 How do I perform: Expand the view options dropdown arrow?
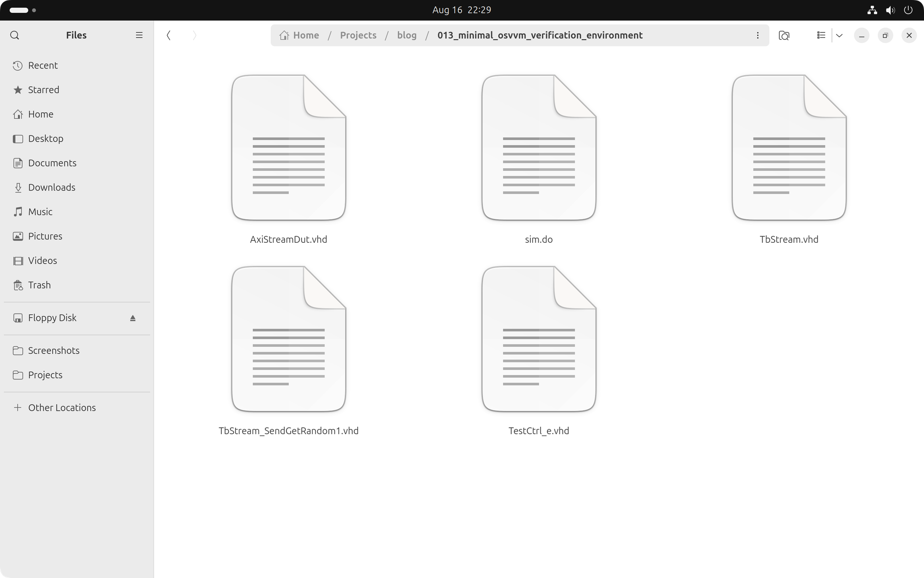(839, 35)
